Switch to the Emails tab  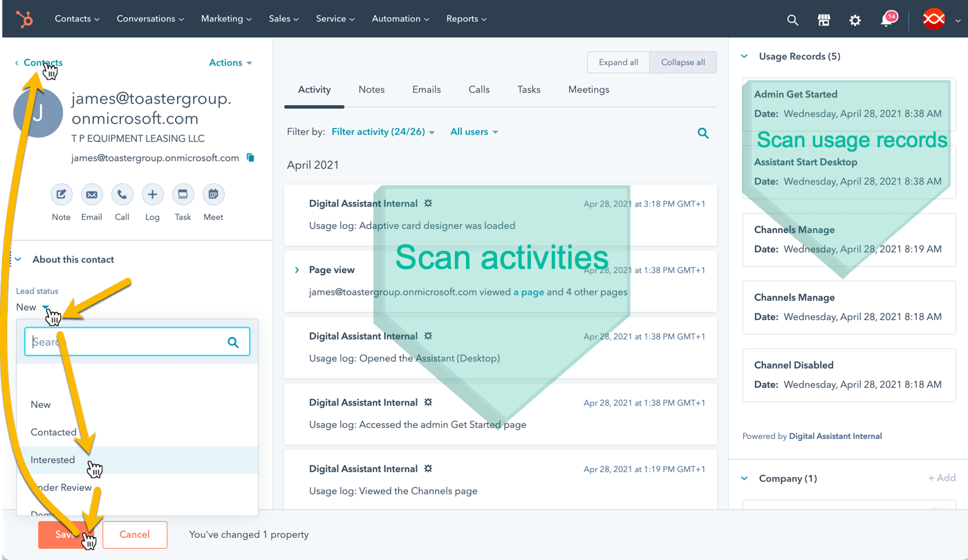tap(427, 90)
